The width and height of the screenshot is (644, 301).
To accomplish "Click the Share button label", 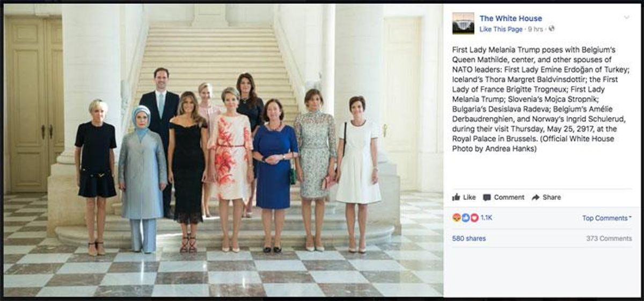I will pyautogui.click(x=551, y=197).
